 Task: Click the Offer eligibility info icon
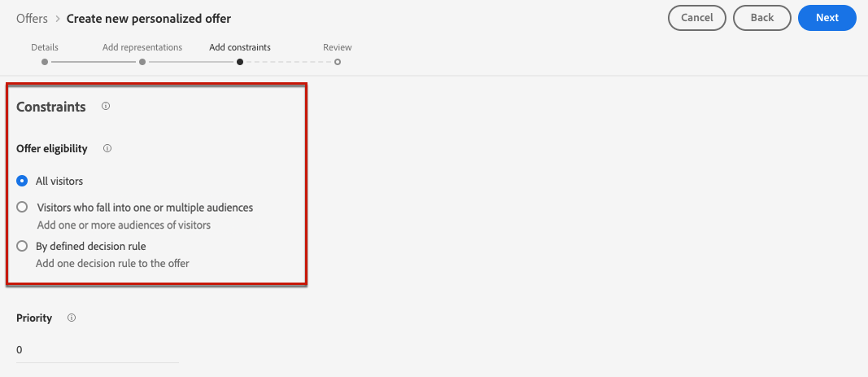[107, 148]
